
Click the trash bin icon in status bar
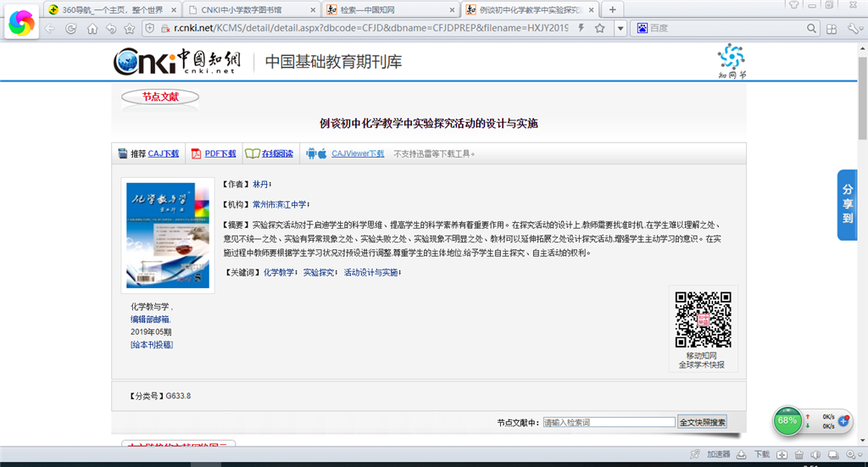798,455
